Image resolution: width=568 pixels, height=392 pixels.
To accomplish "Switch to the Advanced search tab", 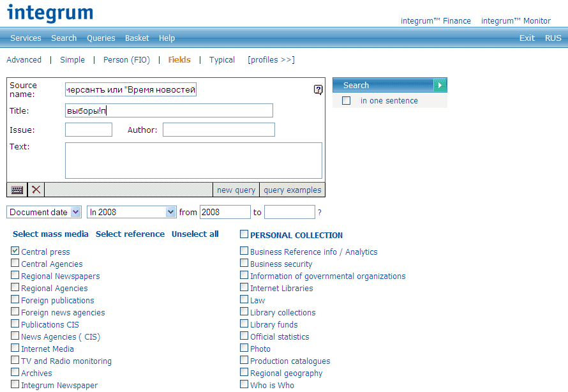I will tap(24, 60).
